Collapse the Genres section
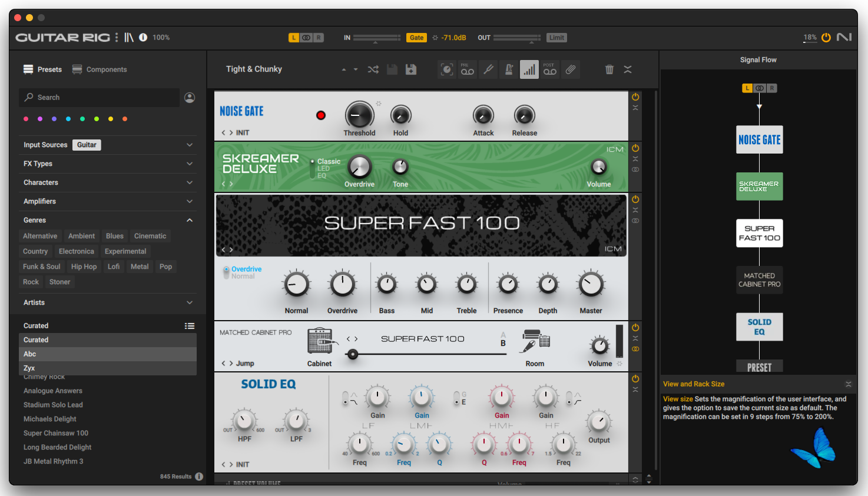Viewport: 868px width, 496px height. [x=190, y=220]
